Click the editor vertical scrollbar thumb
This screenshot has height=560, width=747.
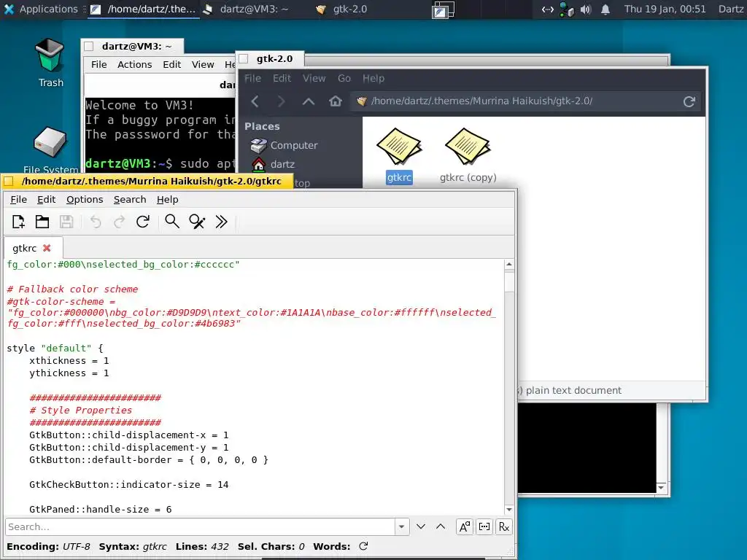pyautogui.click(x=509, y=281)
